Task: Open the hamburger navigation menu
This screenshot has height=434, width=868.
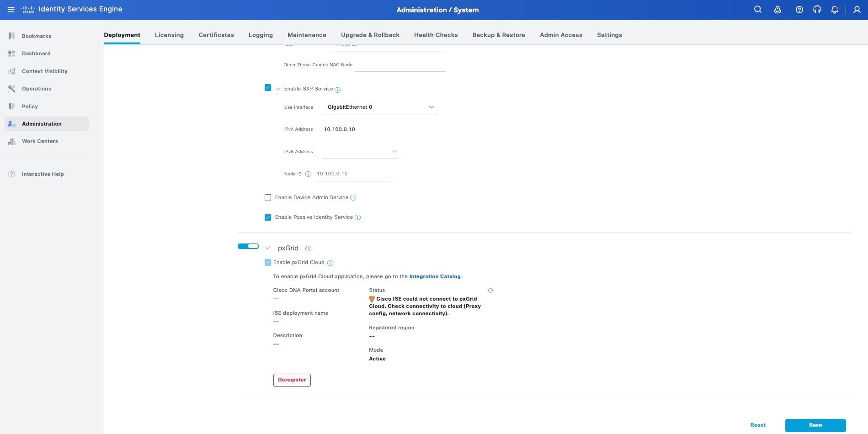Action: [11, 10]
